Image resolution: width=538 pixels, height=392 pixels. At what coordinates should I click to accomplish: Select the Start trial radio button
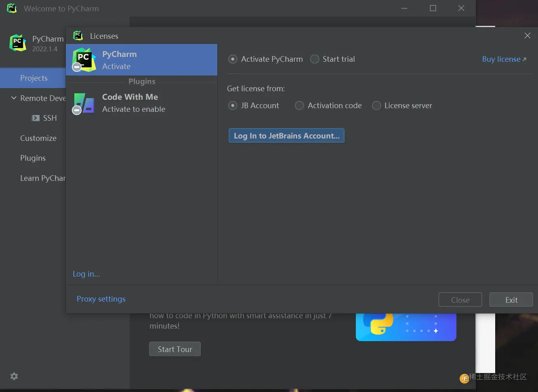pos(315,59)
